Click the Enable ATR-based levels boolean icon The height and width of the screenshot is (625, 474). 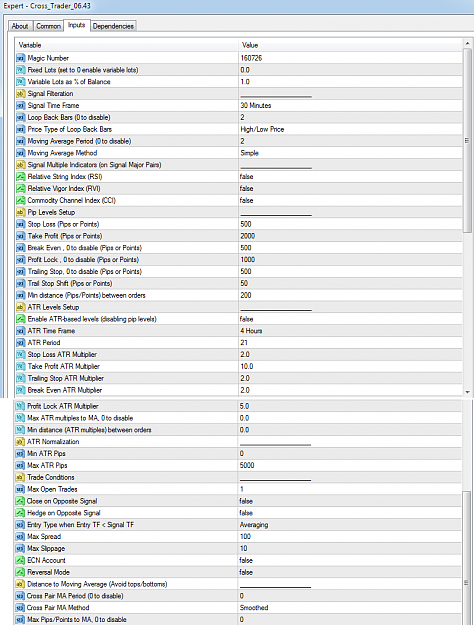coord(21,319)
